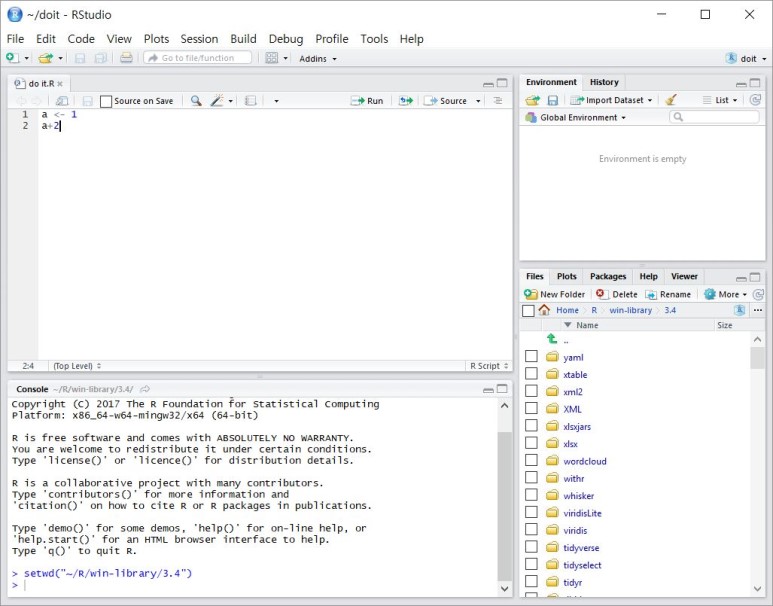773x606 pixels.
Task: Click the Environment search field
Action: (714, 117)
